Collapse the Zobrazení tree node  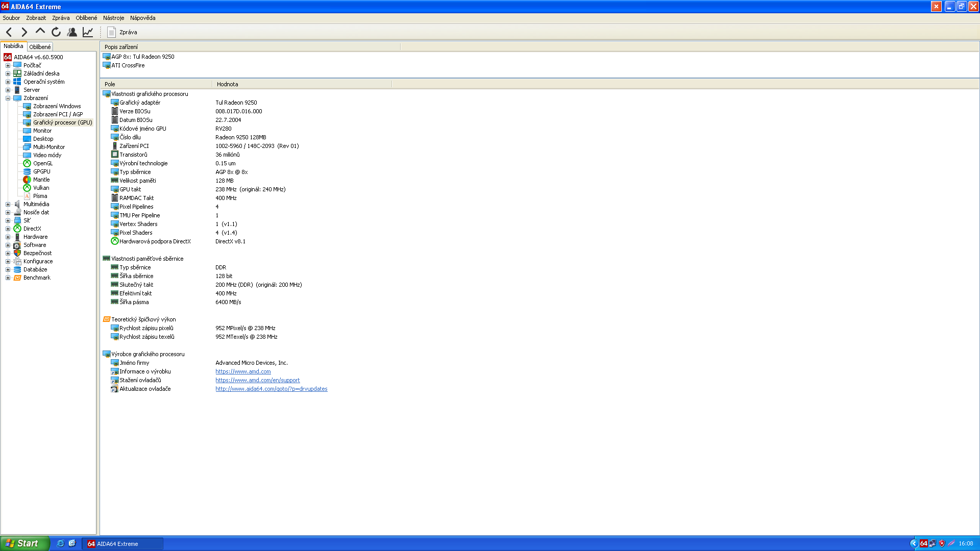pos(8,98)
